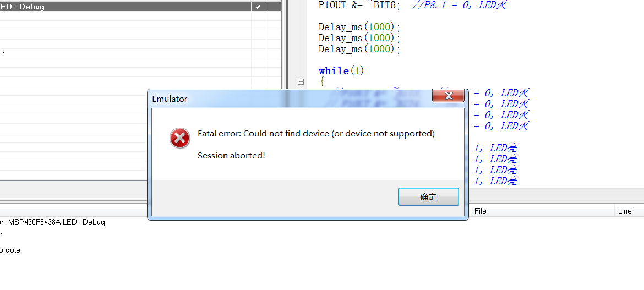This screenshot has height=290, width=644.
Task: Toggle the checkmark in the Debug row
Action: [258, 7]
